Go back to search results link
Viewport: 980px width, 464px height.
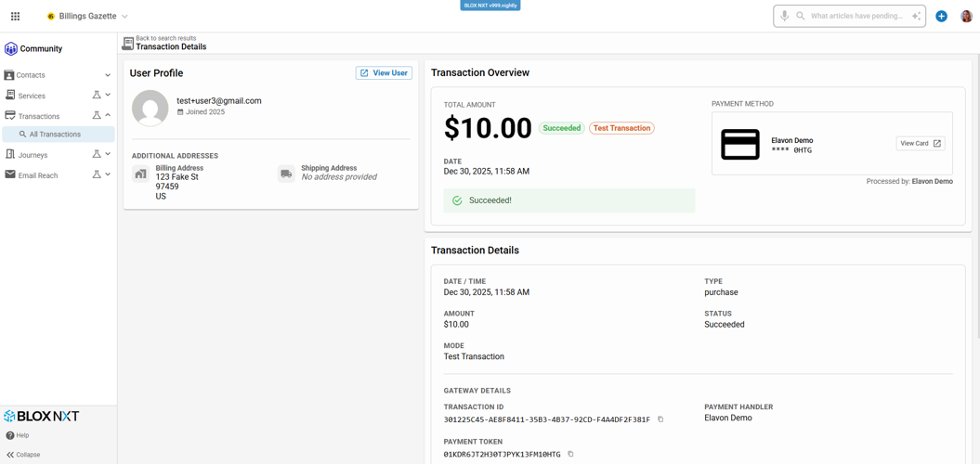(165, 38)
